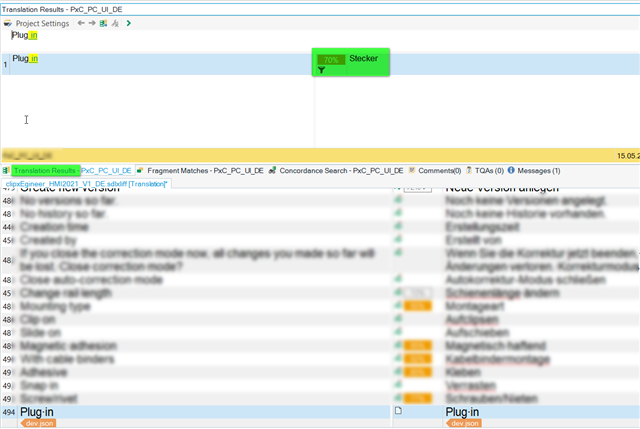Click the Comments tab icon
This screenshot has height=429, width=640.
[x=412, y=170]
